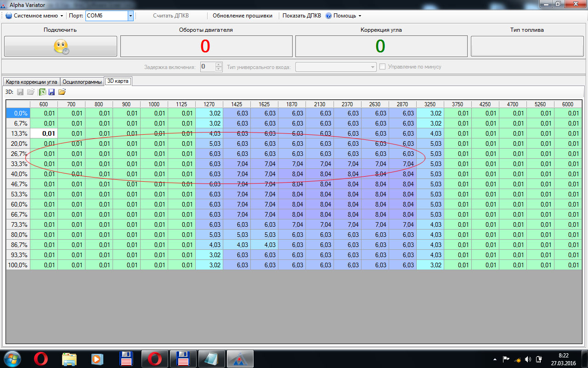Click the Обновление прошивки button
This screenshot has height=368, width=588.
(242, 16)
